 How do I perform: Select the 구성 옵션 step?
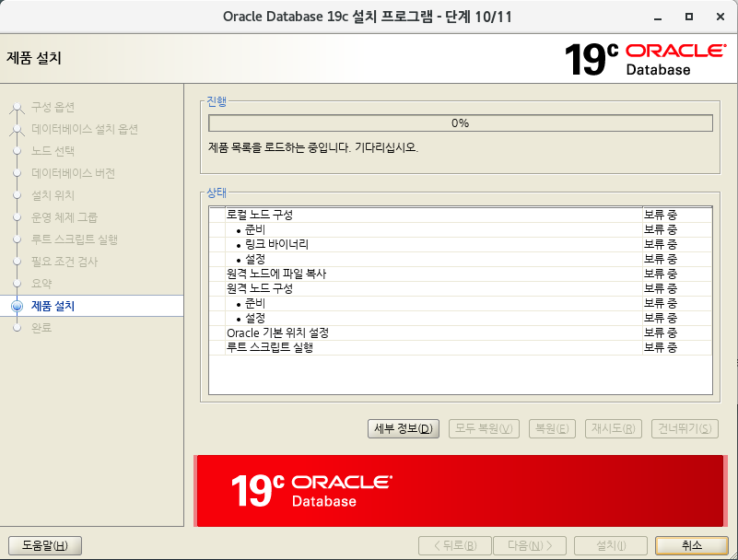click(x=53, y=107)
